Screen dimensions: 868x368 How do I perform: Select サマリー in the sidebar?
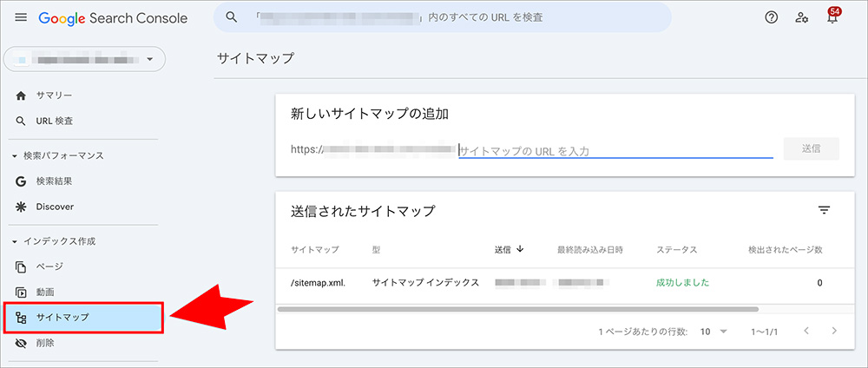54,95
